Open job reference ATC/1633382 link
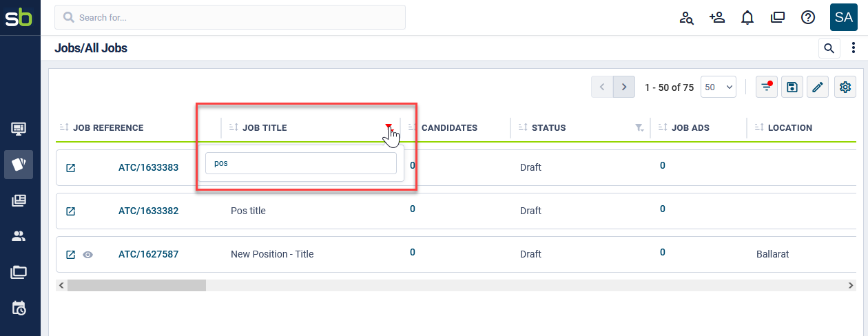The image size is (868, 336). click(x=148, y=211)
